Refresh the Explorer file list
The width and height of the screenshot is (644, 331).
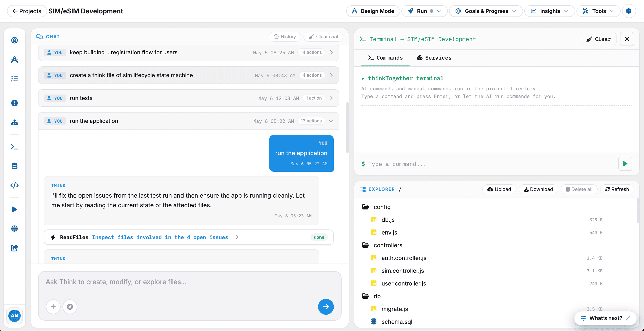tap(617, 189)
